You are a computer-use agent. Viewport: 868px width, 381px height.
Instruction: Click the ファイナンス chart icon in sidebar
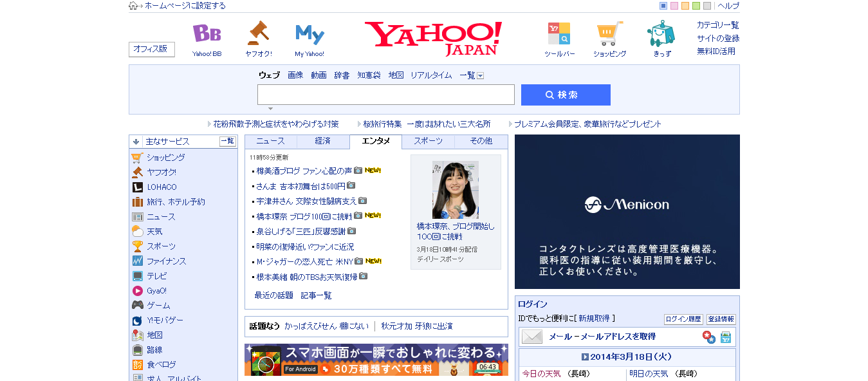point(137,261)
